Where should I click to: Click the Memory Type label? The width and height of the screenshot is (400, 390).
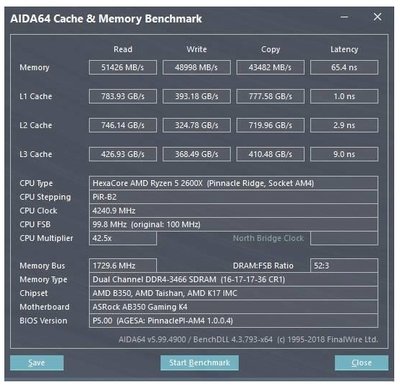[43, 280]
